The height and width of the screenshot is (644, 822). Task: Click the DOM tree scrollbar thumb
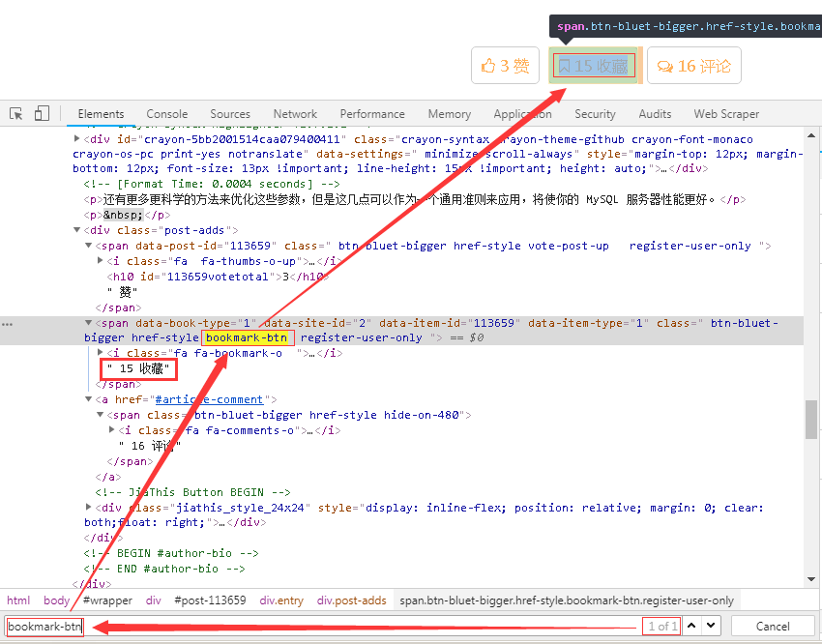(811, 420)
